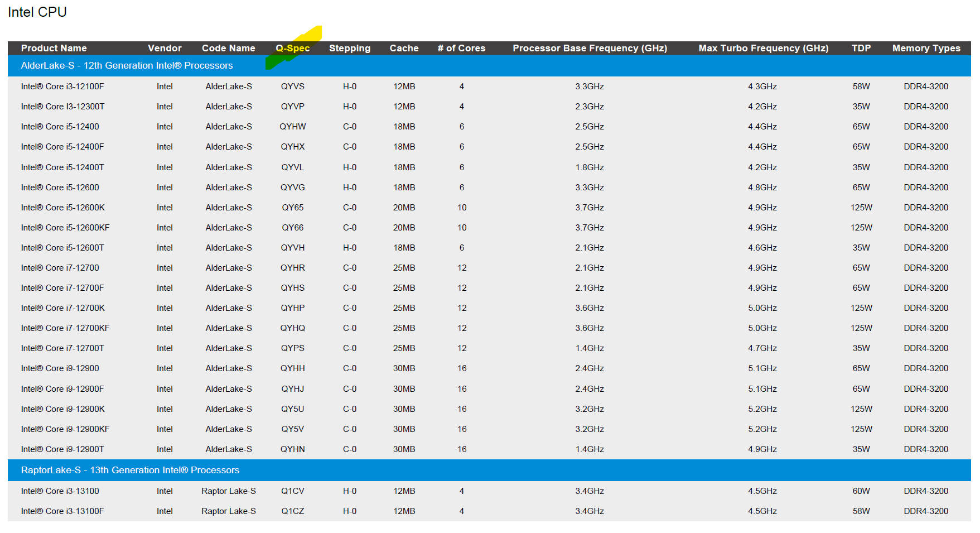Screen dimensions: 980x533
Task: Click the 60W TDP value
Action: coord(861,491)
